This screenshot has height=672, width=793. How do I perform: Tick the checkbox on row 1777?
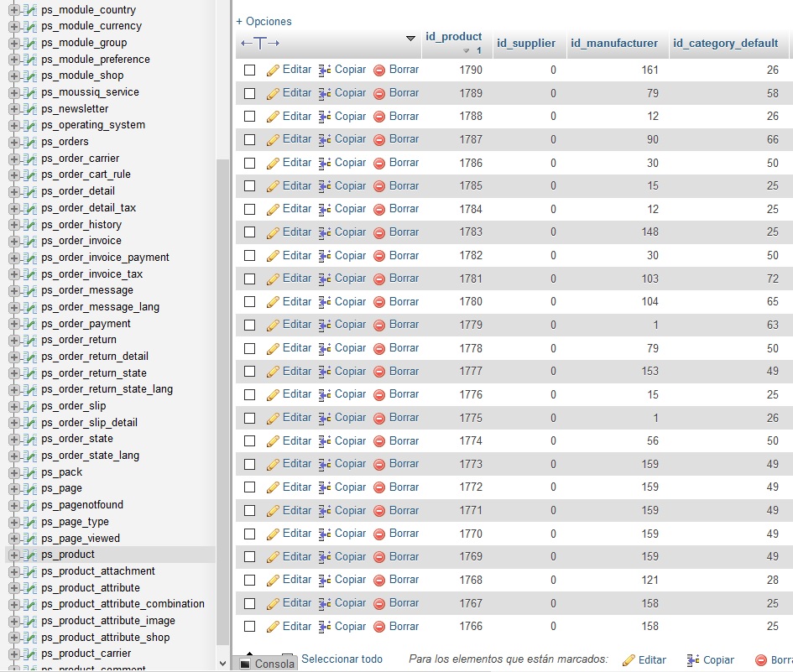coord(250,372)
